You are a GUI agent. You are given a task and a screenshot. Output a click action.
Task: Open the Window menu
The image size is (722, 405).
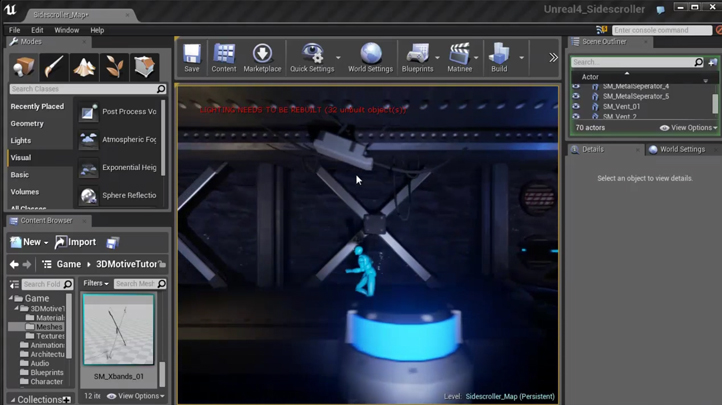(x=66, y=30)
